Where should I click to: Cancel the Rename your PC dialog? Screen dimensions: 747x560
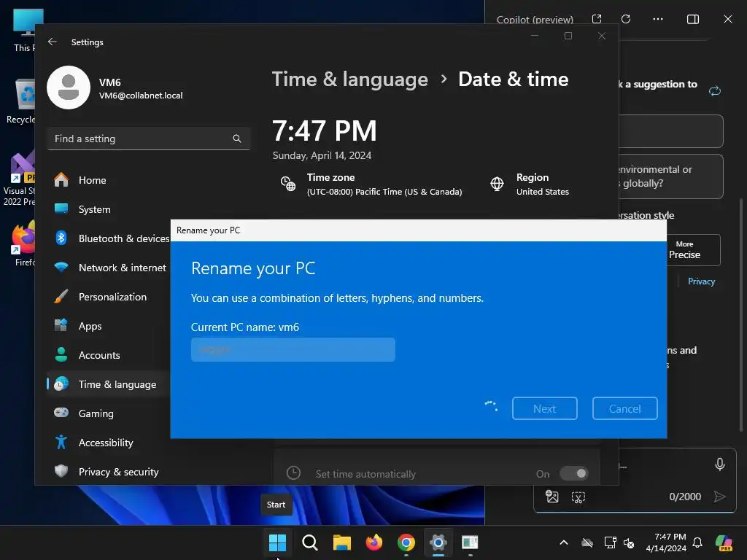(624, 408)
